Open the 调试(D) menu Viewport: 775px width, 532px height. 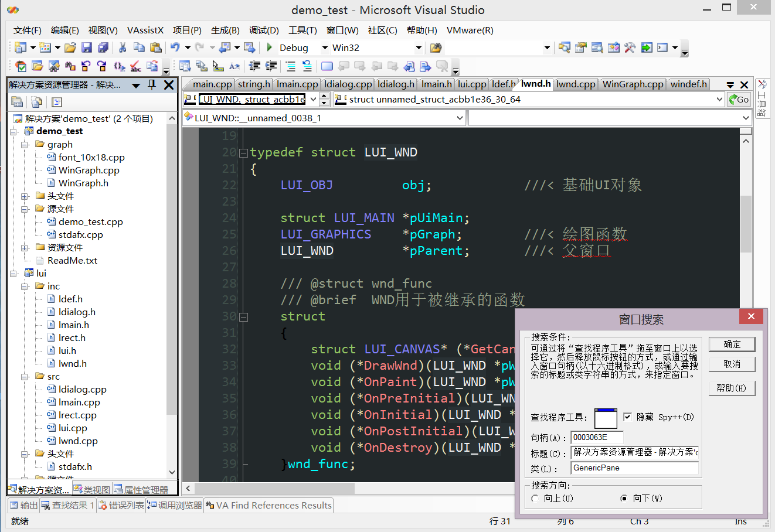tap(264, 30)
